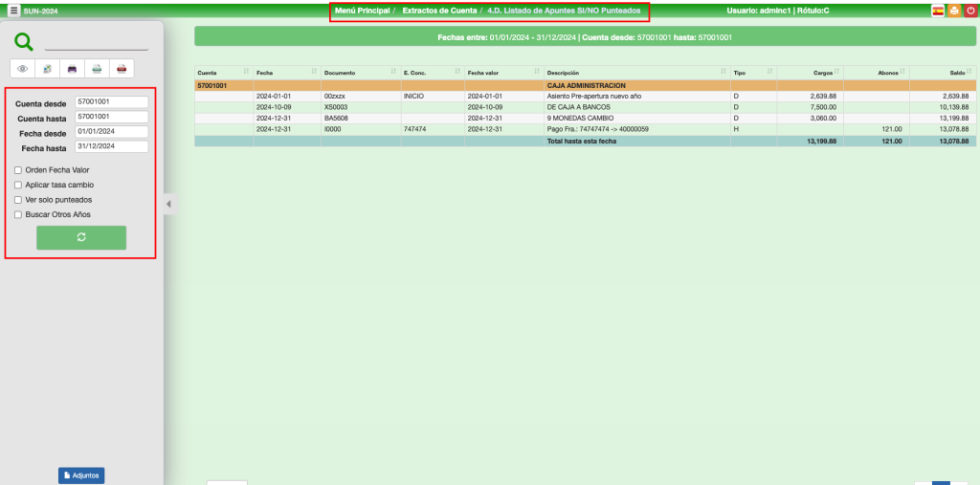Collapse the left filter panel arrow

click(169, 204)
